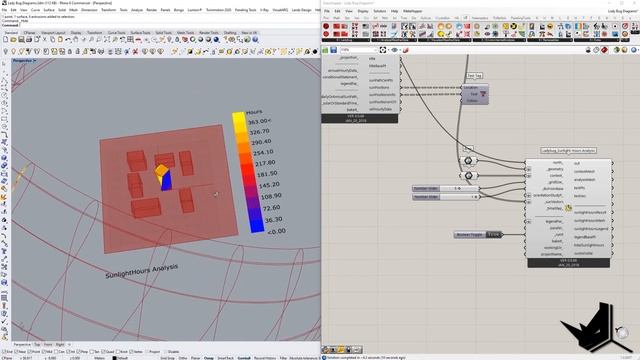Turn off Grasshopper geometry preview
Screen dimensions: 640x360
coord(588,50)
